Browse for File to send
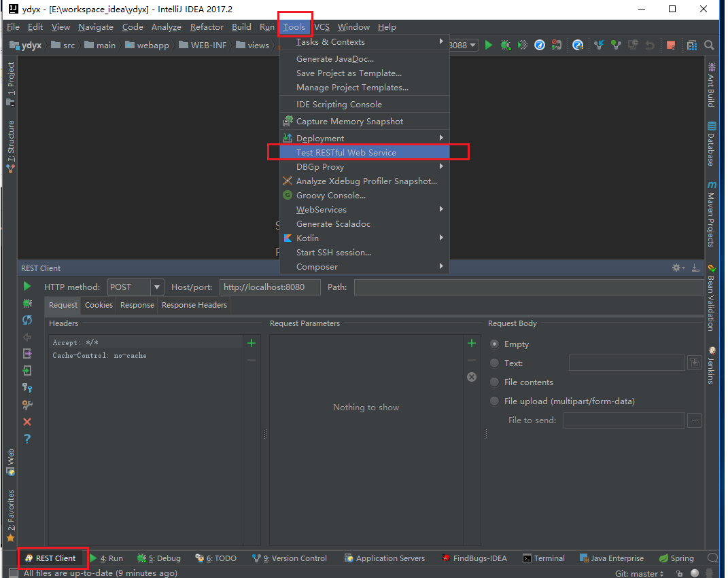The width and height of the screenshot is (728, 578). coord(695,420)
